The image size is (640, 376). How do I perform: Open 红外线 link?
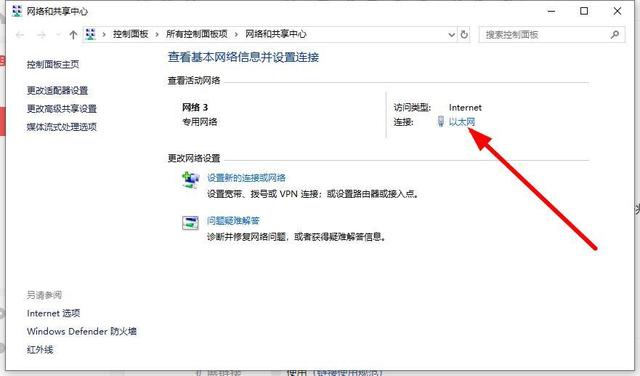40,349
